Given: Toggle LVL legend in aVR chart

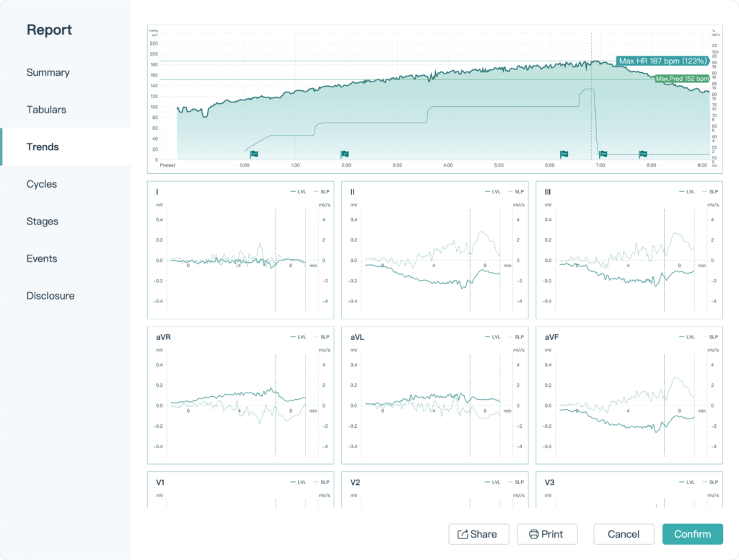Looking at the screenshot, I should tap(299, 337).
